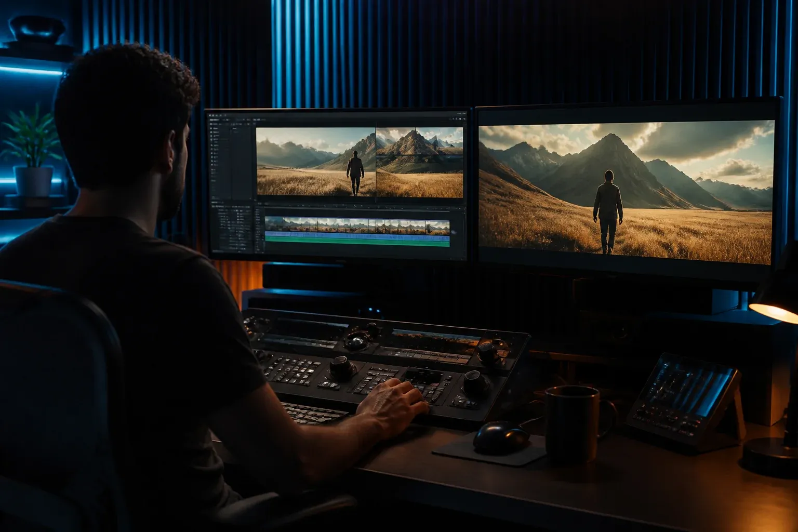Click a tool icon in the timeline toolbar strip
The width and height of the screenshot is (798, 532).
(x=260, y=204)
